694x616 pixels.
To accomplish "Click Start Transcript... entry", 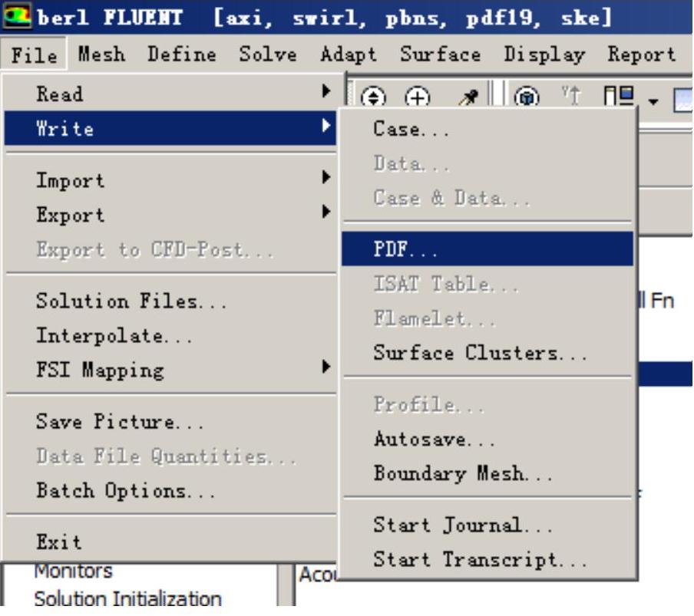I will click(x=487, y=559).
